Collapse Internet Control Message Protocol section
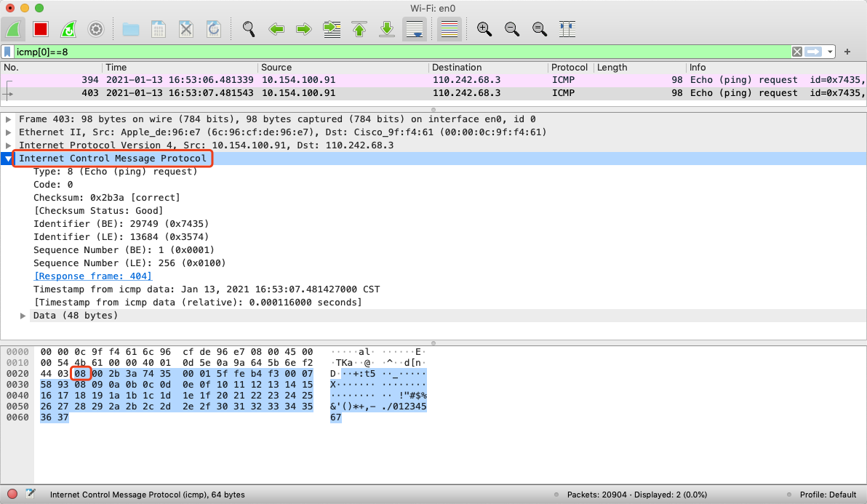This screenshot has height=504, width=867. [8, 159]
